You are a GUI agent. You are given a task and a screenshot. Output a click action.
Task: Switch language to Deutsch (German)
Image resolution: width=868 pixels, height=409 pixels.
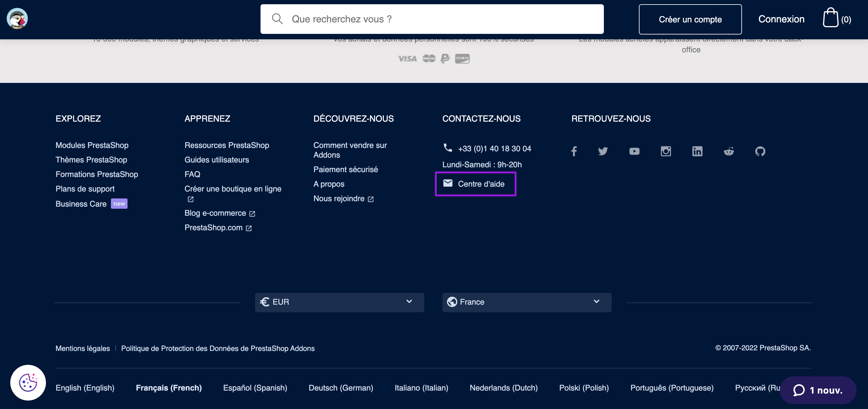341,388
